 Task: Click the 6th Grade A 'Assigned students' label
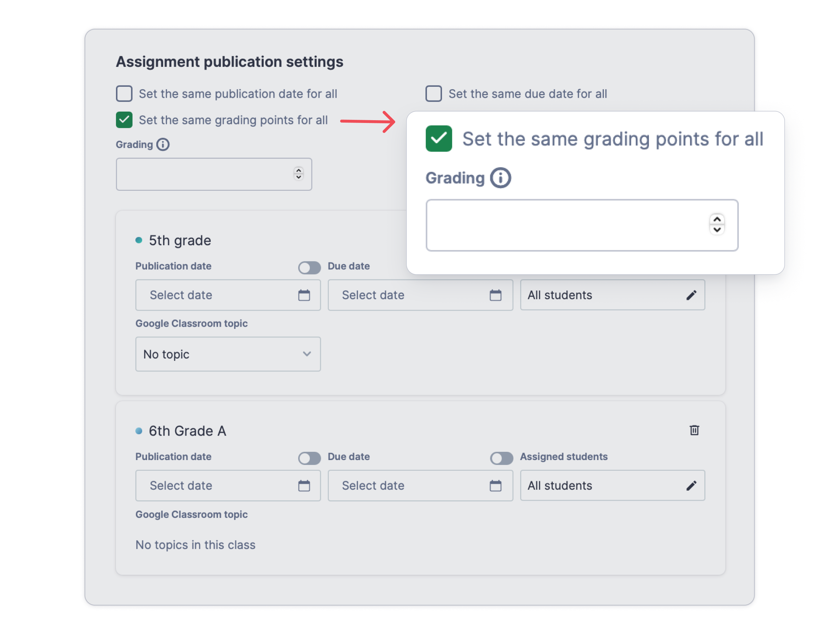click(x=564, y=457)
